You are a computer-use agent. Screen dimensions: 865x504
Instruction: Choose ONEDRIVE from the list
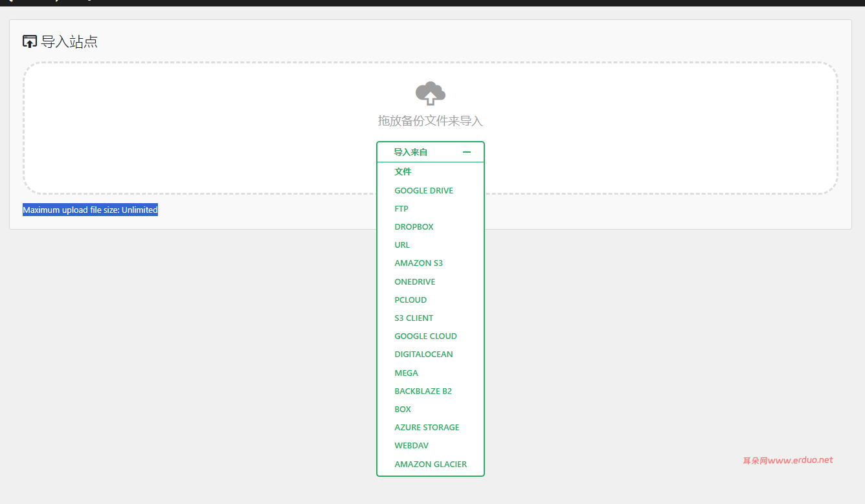[x=414, y=281]
